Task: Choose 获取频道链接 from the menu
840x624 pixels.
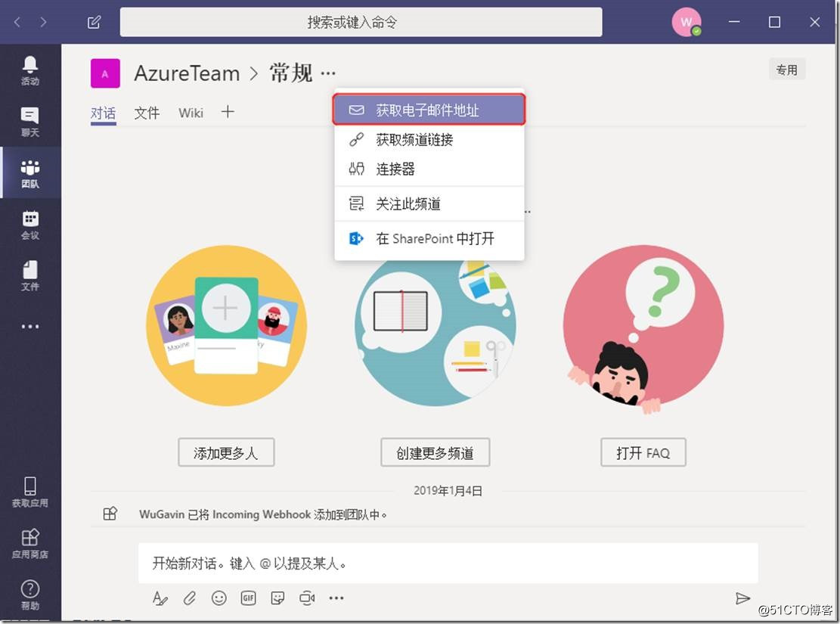Action: coord(429,140)
